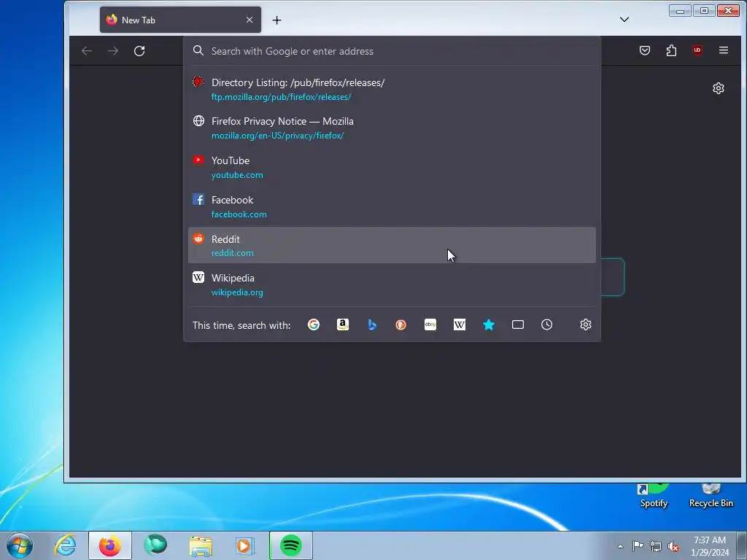Go forward with the forward arrow
The image size is (747, 560).
click(113, 51)
